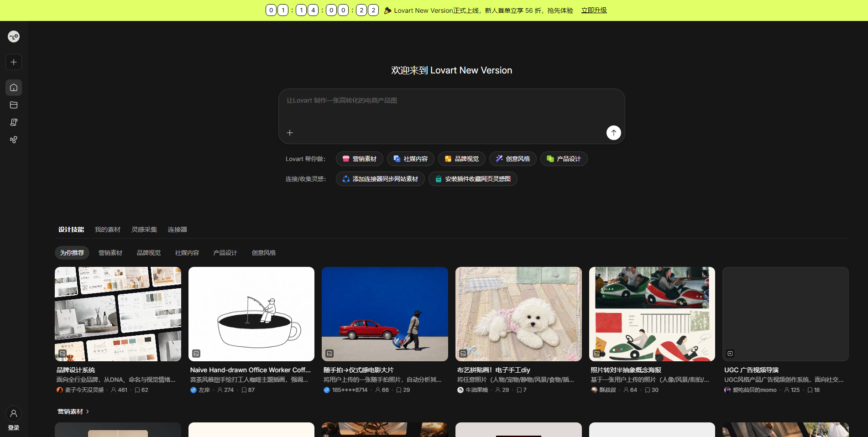Click the image badge icon on the coffee cup thumbnail
The image size is (868, 437).
tap(196, 354)
